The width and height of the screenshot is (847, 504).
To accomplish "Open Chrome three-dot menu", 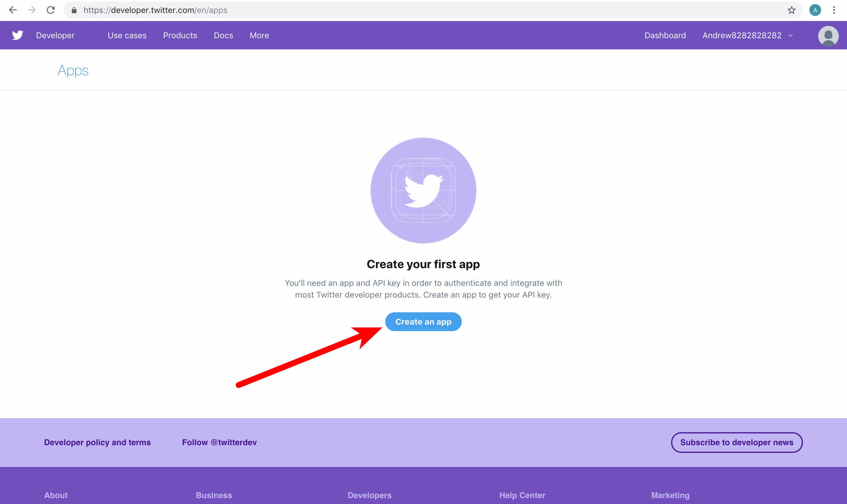I will click(834, 10).
